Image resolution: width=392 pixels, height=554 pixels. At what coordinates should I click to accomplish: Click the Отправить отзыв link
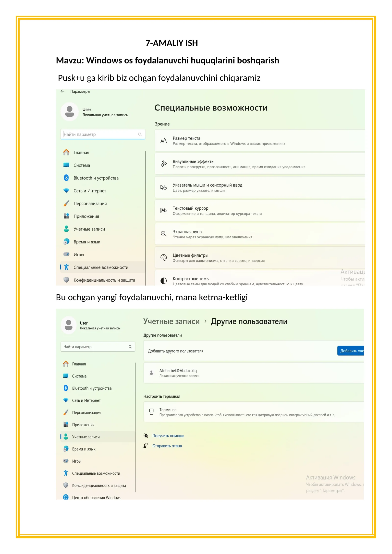pos(167,446)
